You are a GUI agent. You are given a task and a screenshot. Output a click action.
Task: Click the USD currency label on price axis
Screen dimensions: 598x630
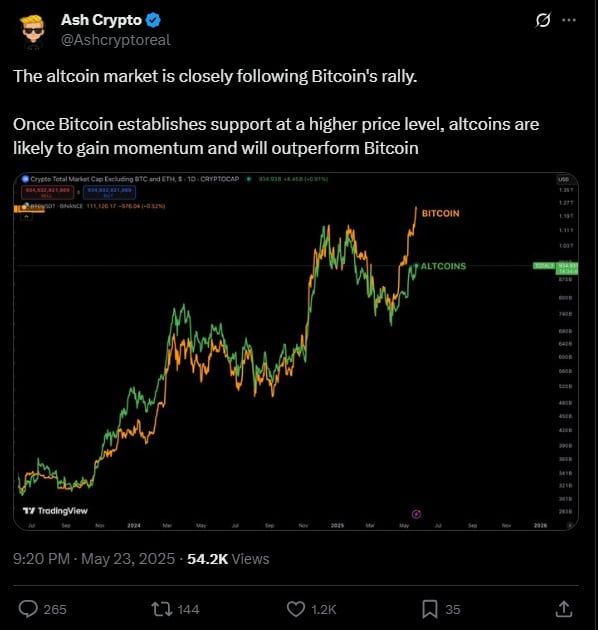563,179
